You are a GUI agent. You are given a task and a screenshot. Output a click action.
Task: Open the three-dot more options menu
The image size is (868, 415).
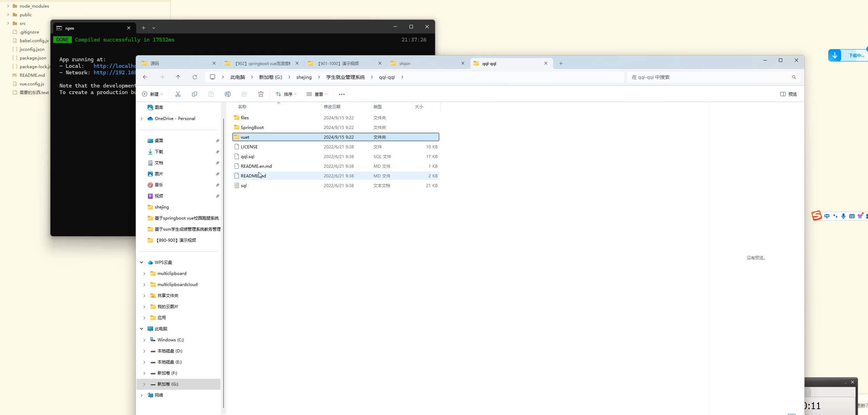point(342,94)
